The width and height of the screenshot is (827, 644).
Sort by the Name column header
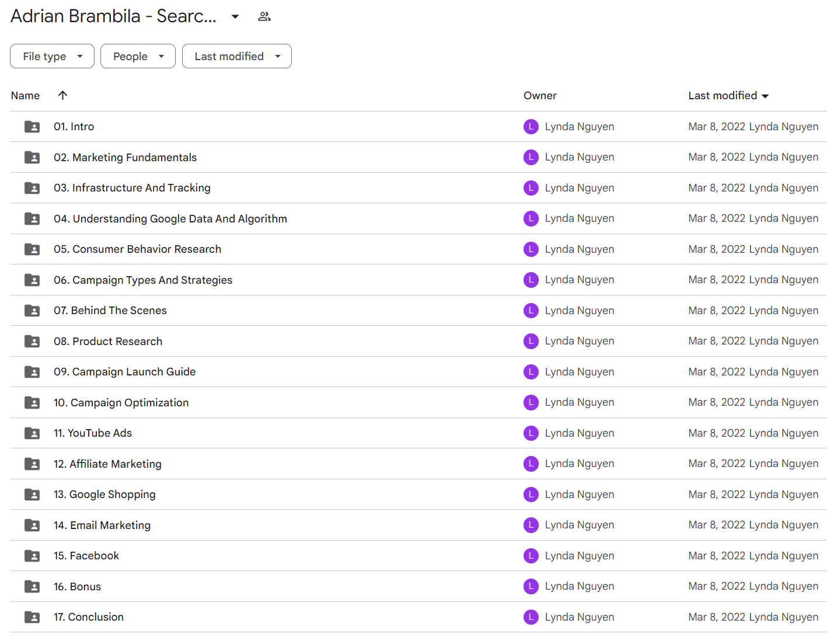coord(25,96)
